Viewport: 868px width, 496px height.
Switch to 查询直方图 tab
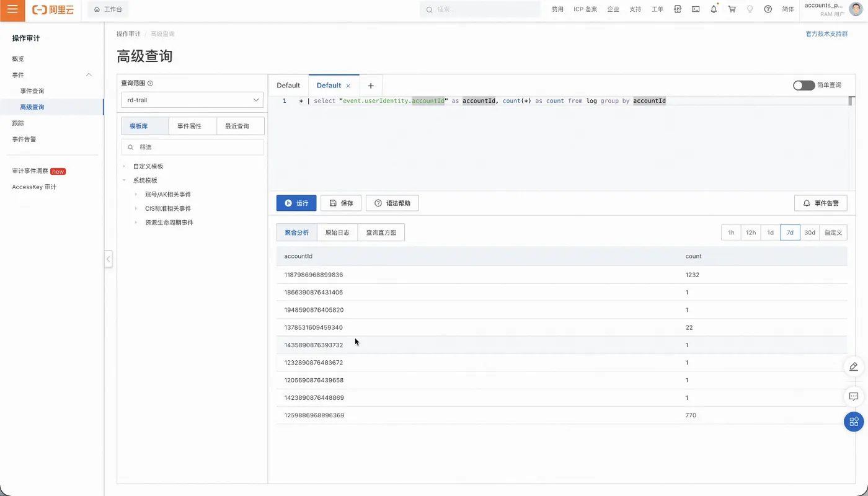(x=381, y=232)
